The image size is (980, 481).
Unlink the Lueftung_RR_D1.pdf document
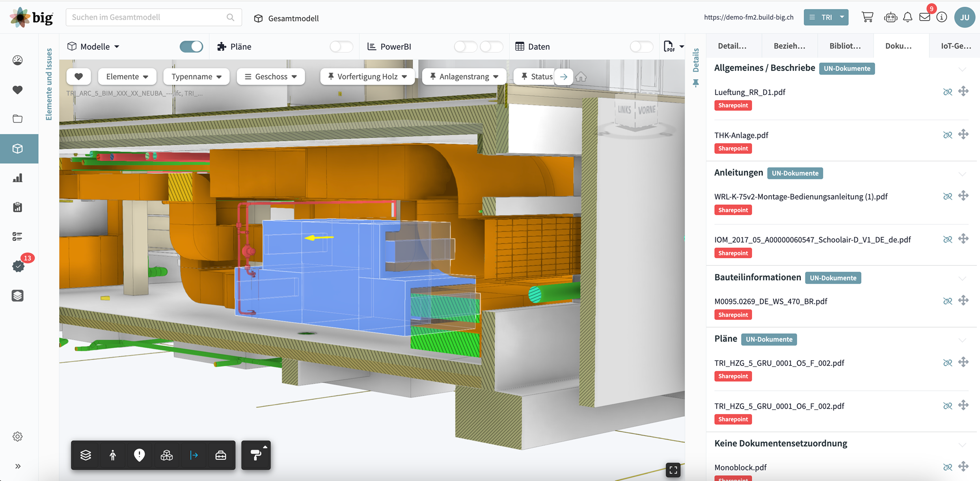click(x=947, y=92)
